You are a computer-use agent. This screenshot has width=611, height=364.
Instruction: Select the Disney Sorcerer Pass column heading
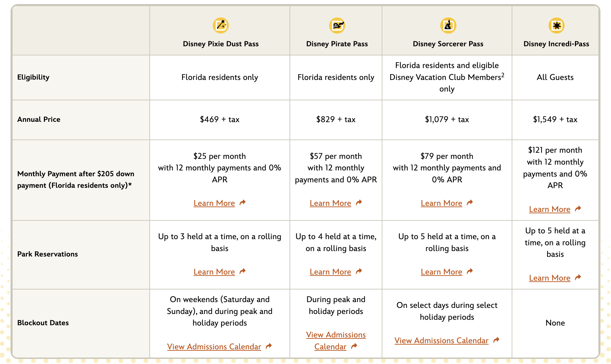tap(448, 44)
